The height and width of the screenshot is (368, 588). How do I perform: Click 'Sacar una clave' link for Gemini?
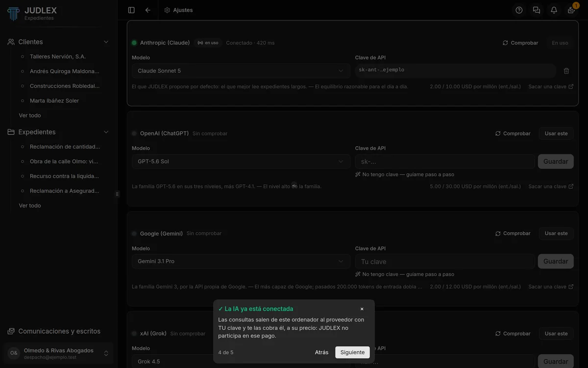pyautogui.click(x=551, y=287)
